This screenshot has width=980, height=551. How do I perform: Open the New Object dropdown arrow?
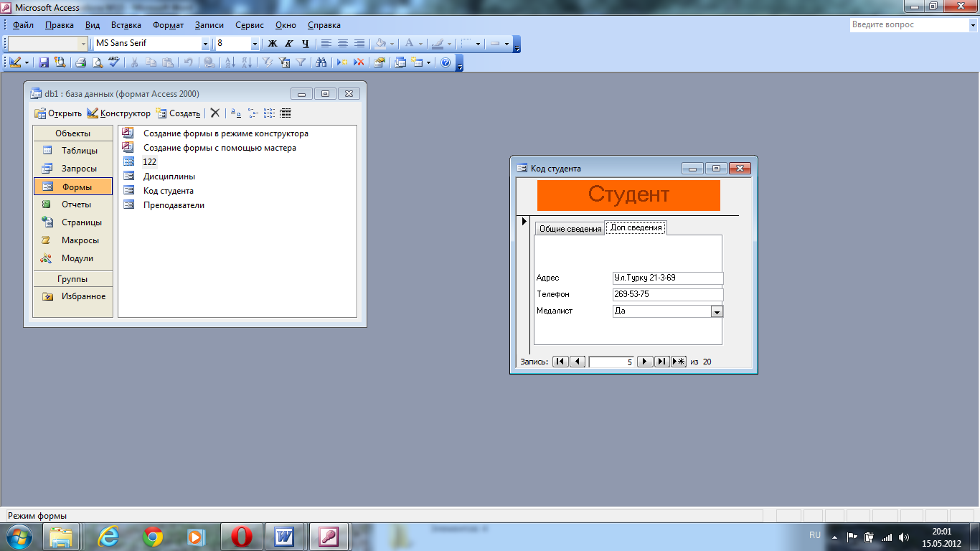(429, 62)
